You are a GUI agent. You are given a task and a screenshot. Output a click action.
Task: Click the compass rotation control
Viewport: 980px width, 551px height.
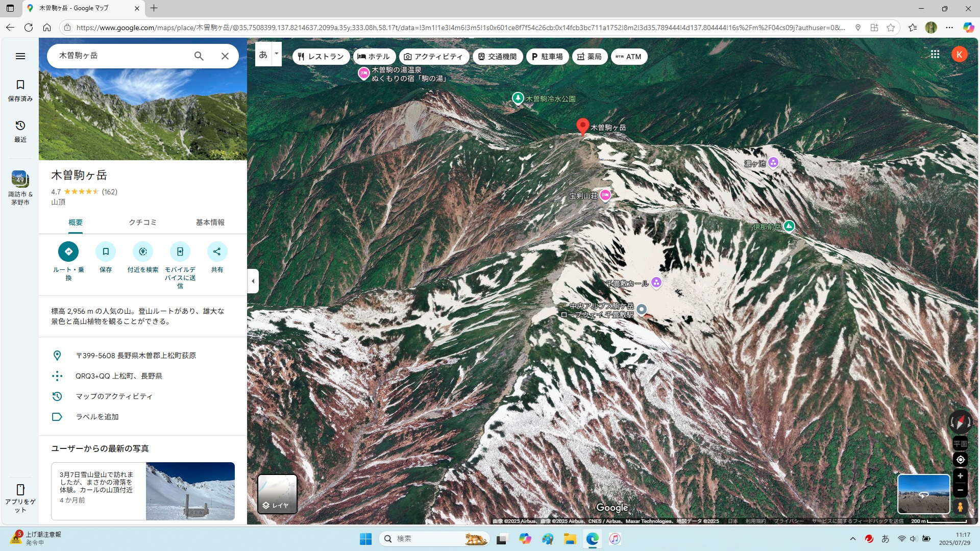960,422
